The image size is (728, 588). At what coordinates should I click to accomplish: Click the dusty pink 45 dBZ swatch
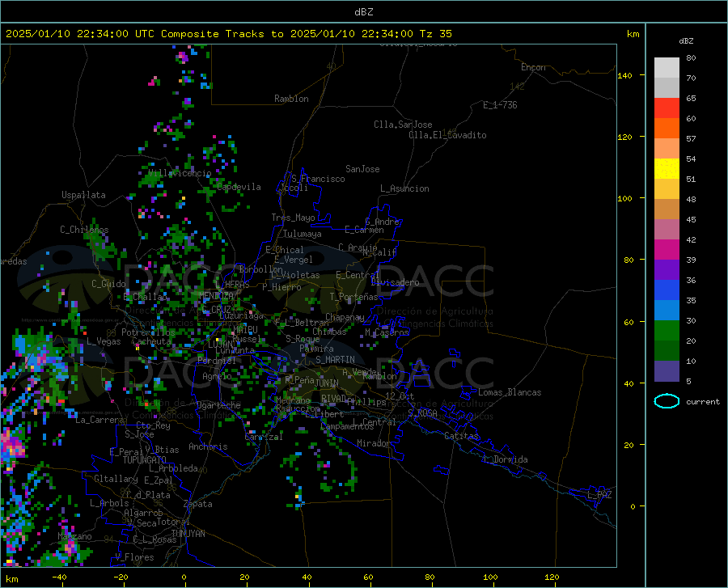[667, 229]
